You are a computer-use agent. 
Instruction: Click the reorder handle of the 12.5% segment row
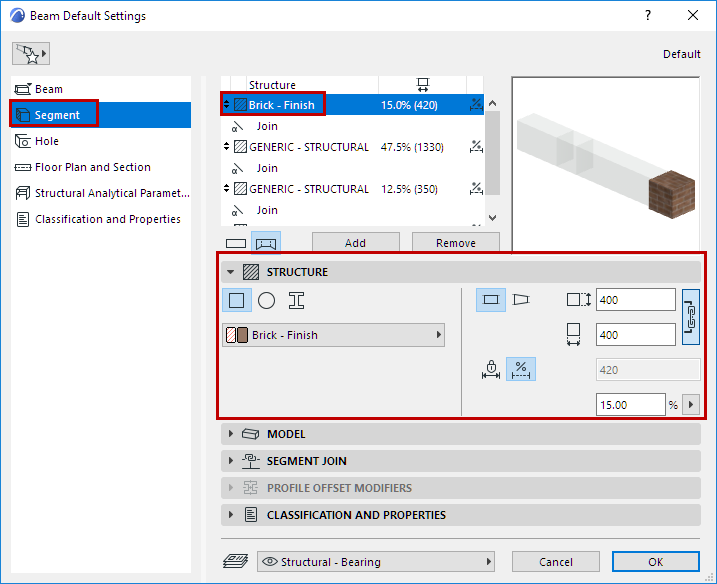[x=226, y=188]
